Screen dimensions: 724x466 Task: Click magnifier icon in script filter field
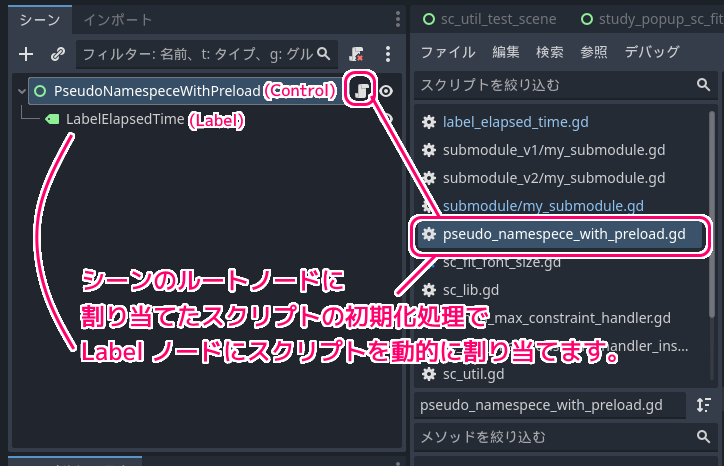(703, 85)
